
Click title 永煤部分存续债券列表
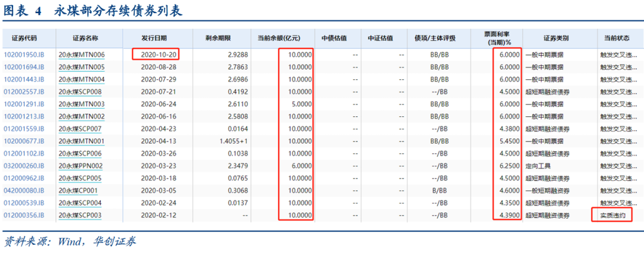coord(117,11)
